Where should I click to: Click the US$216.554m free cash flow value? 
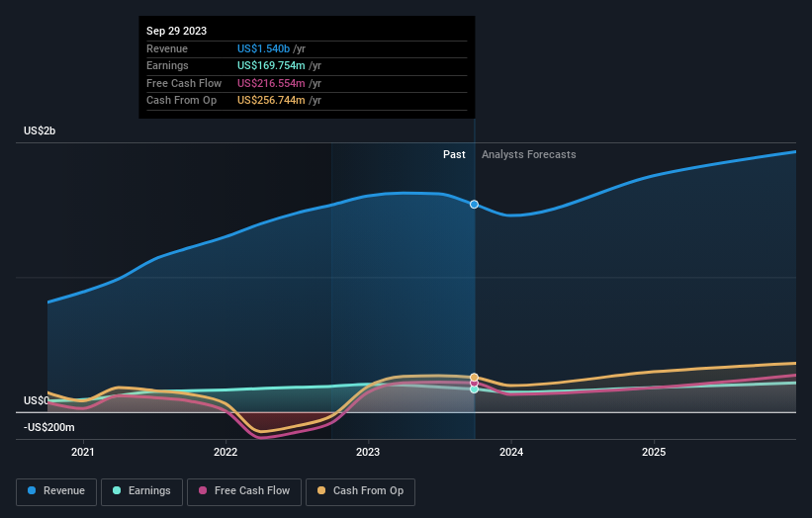(x=271, y=83)
